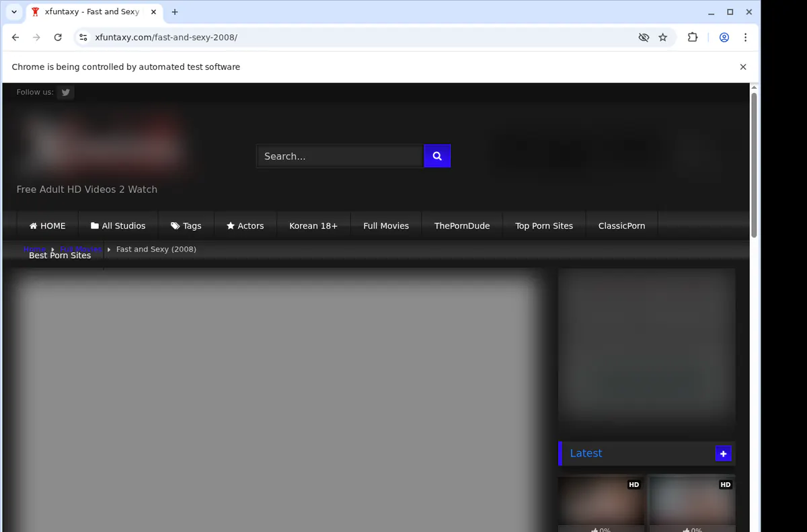The height and width of the screenshot is (532, 807).
Task: Open the All Studios menu item
Action: [x=118, y=226]
